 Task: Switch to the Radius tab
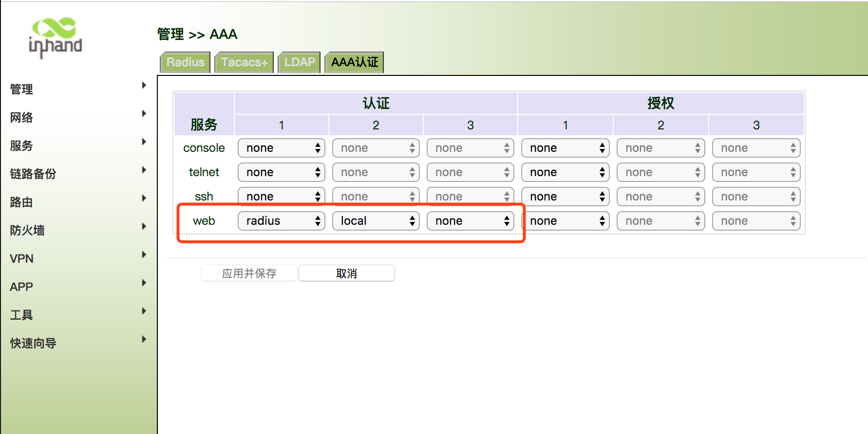185,62
